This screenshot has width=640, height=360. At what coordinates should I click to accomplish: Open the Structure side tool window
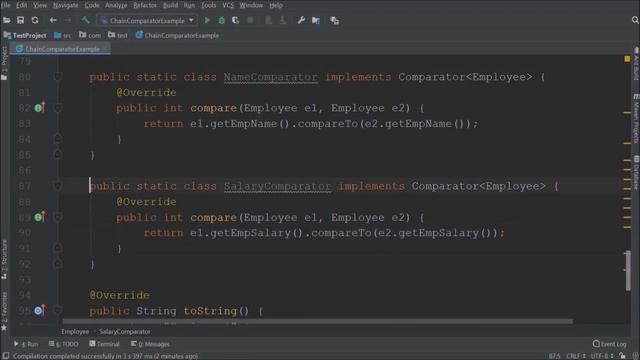pyautogui.click(x=4, y=260)
